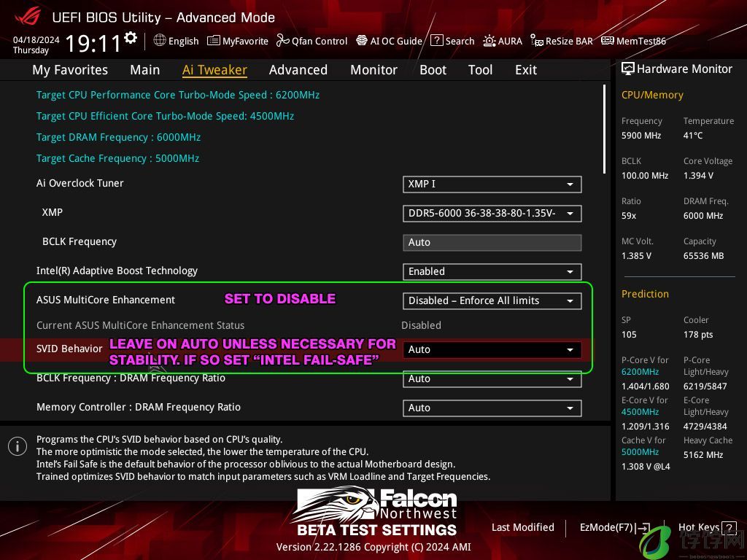Switch to the My Favorites tab

[70, 70]
